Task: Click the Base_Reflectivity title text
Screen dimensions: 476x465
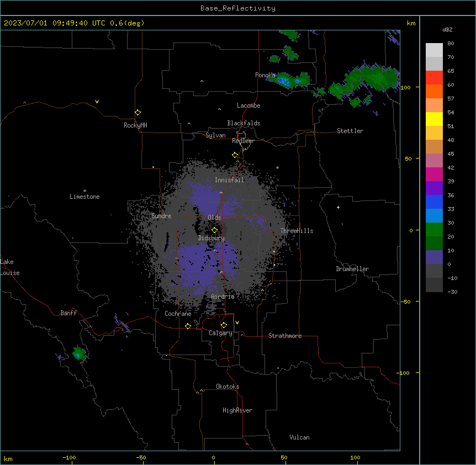Action: point(238,8)
